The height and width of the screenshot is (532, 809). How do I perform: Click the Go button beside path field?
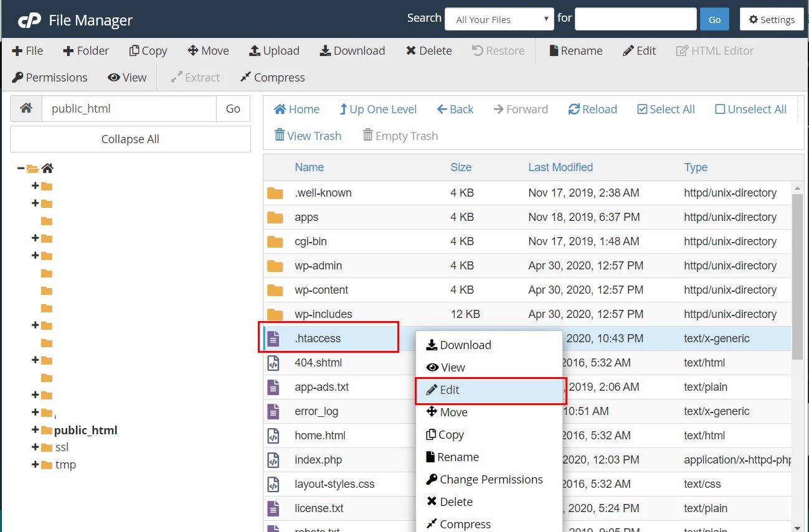pos(233,108)
